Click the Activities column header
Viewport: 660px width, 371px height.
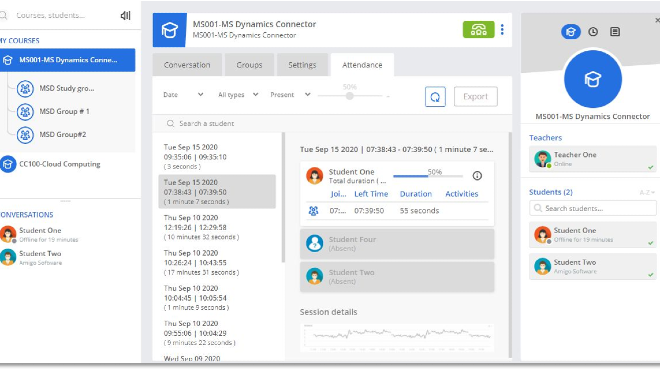[x=462, y=194]
